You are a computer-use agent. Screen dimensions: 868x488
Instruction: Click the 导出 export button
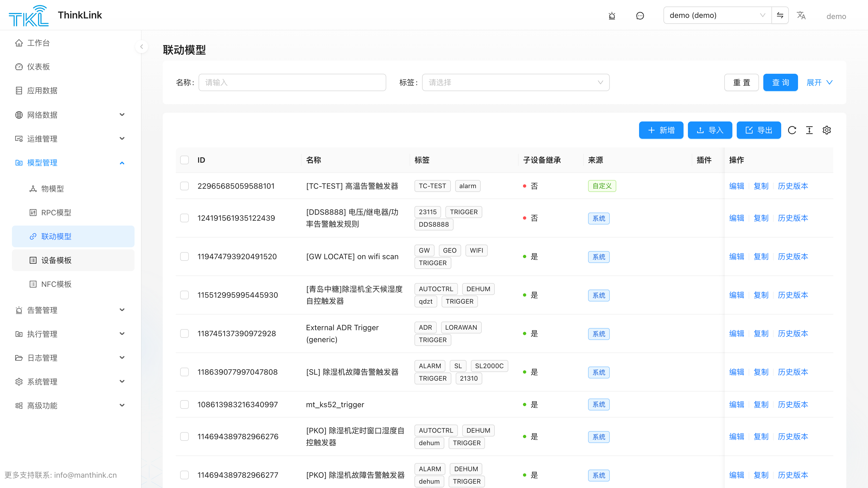758,130
